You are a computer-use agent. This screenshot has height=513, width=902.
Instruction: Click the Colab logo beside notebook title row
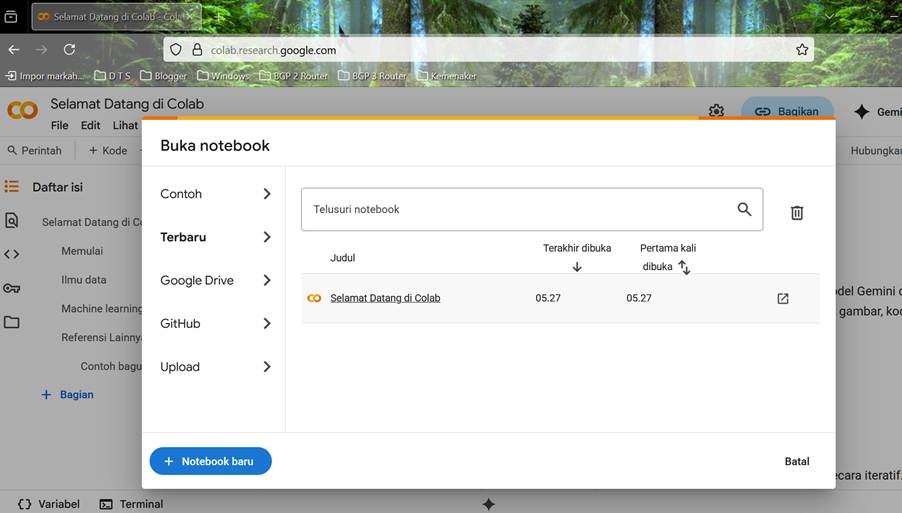314,298
